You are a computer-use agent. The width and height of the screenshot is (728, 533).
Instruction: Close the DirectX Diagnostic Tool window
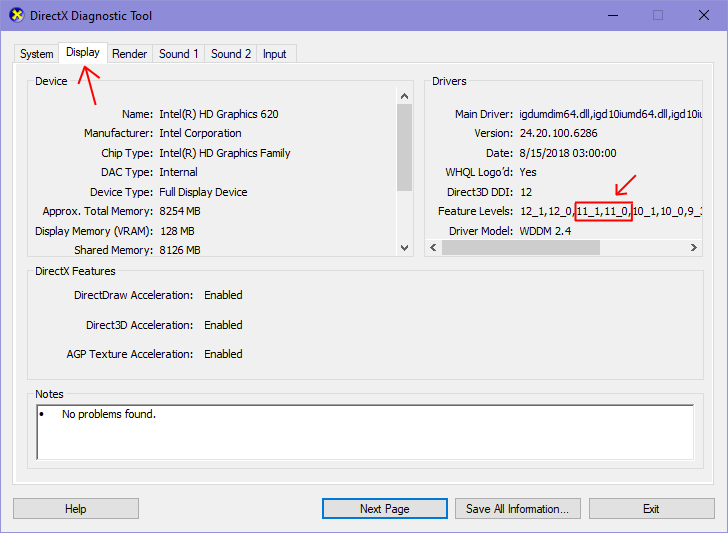point(704,15)
